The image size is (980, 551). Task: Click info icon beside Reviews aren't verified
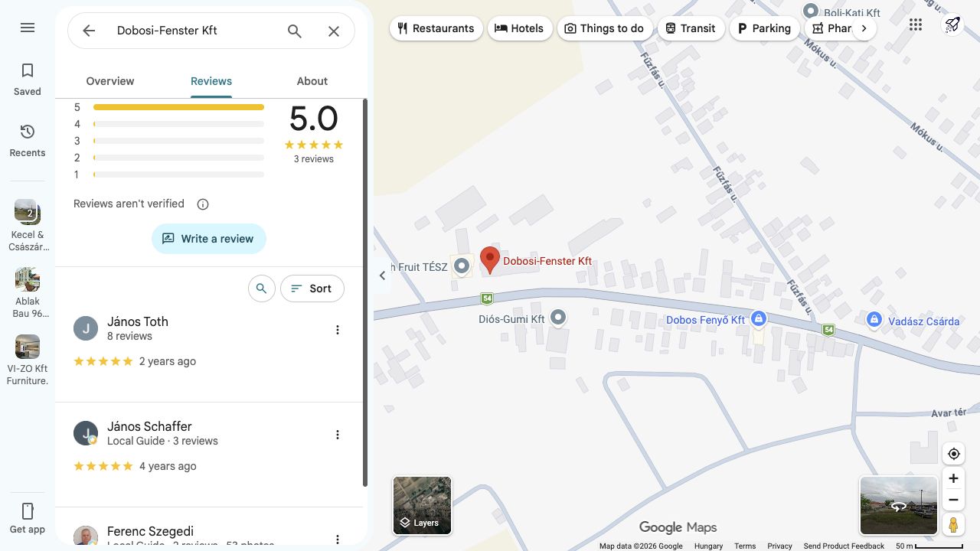tap(203, 204)
